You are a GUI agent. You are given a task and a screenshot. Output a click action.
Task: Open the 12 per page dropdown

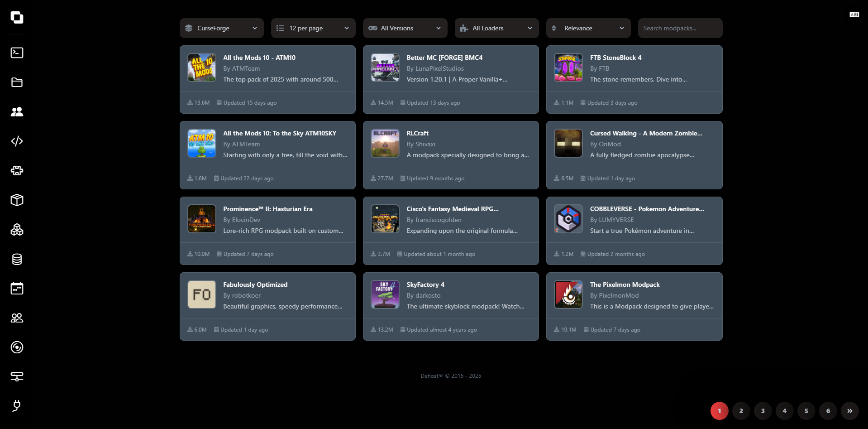313,28
